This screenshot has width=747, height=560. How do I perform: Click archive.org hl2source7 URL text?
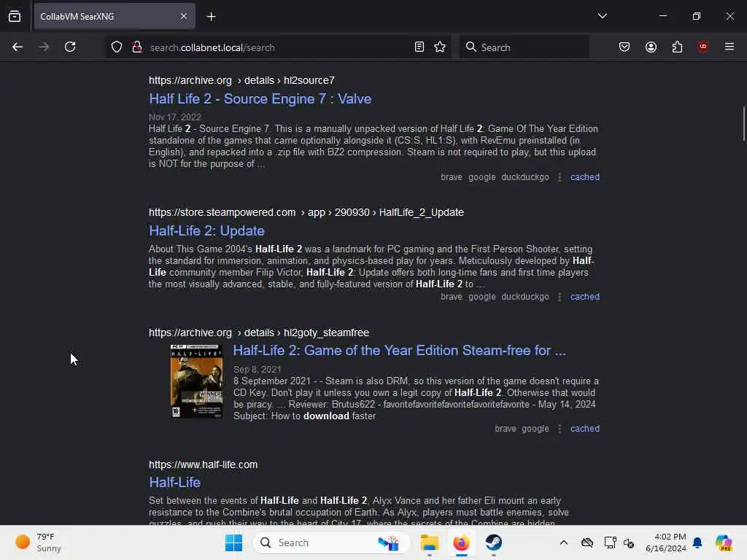click(x=241, y=80)
